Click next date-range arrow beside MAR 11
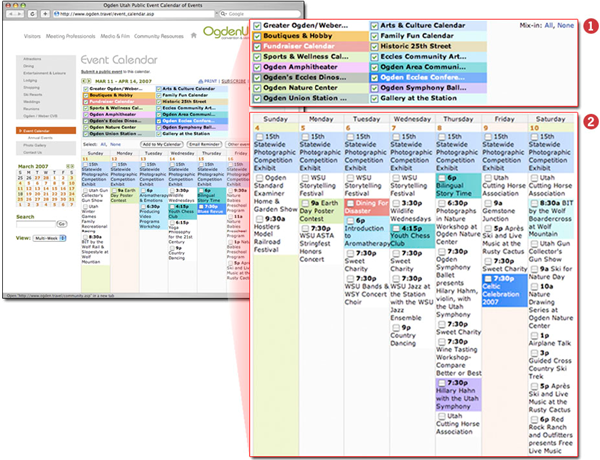Image resolution: width=600 pixels, height=460 pixels. (89, 81)
